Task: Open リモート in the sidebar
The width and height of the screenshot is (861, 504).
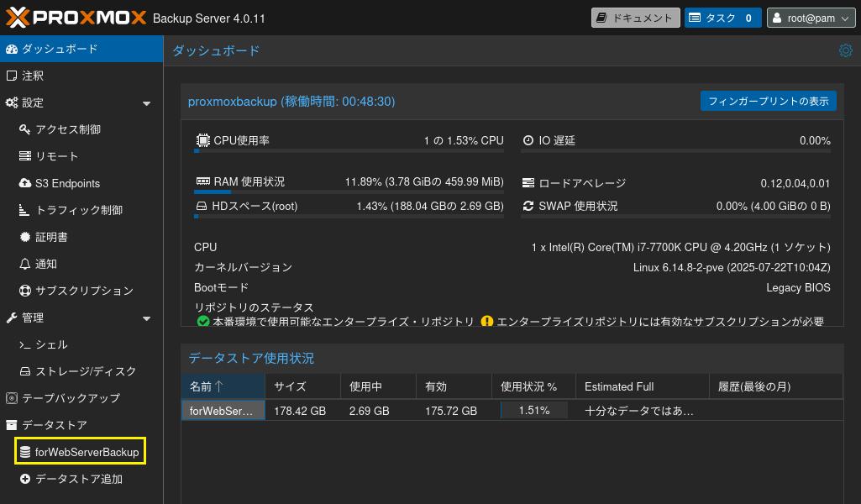Action: 81,156
